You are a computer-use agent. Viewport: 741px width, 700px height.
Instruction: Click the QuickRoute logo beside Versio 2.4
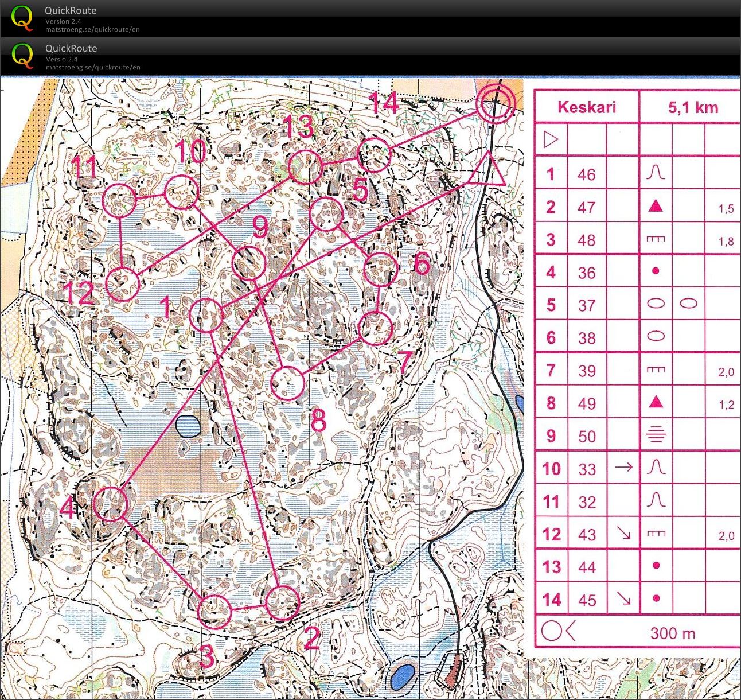[22, 56]
